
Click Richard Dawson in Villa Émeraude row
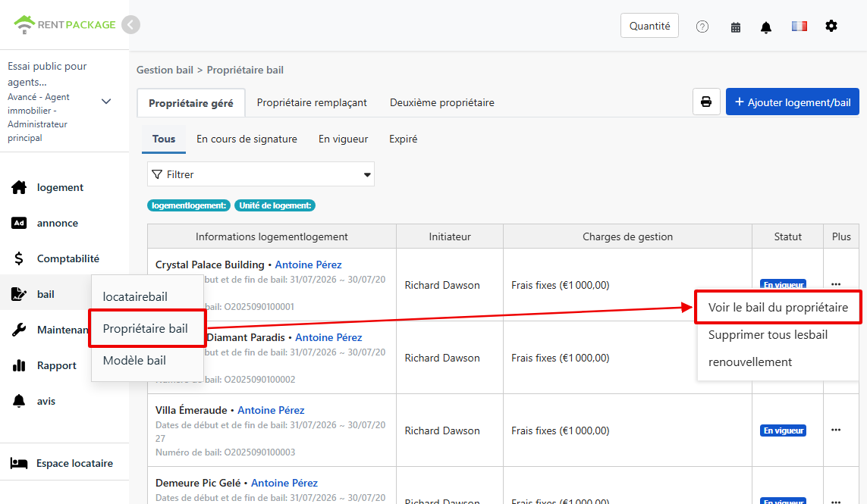(x=441, y=430)
